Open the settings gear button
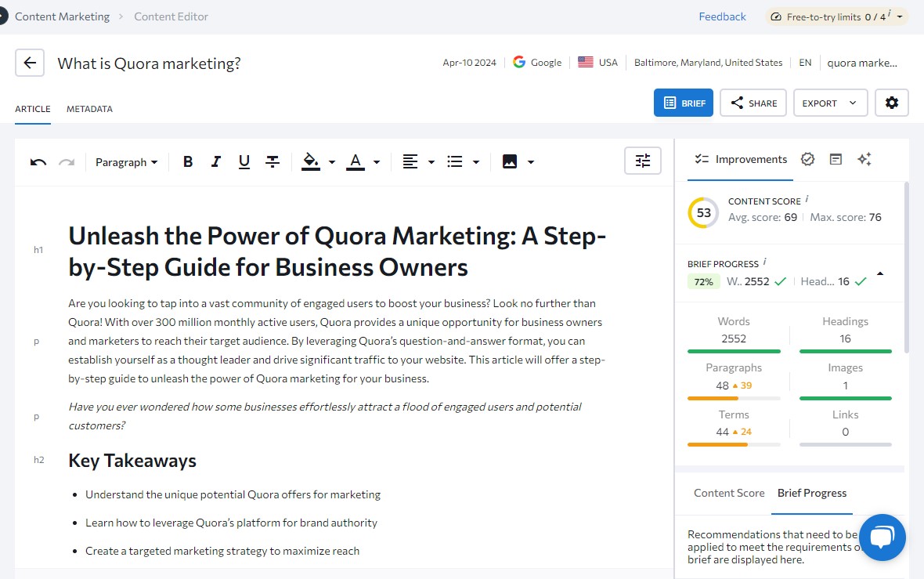The image size is (924, 579). (x=892, y=103)
